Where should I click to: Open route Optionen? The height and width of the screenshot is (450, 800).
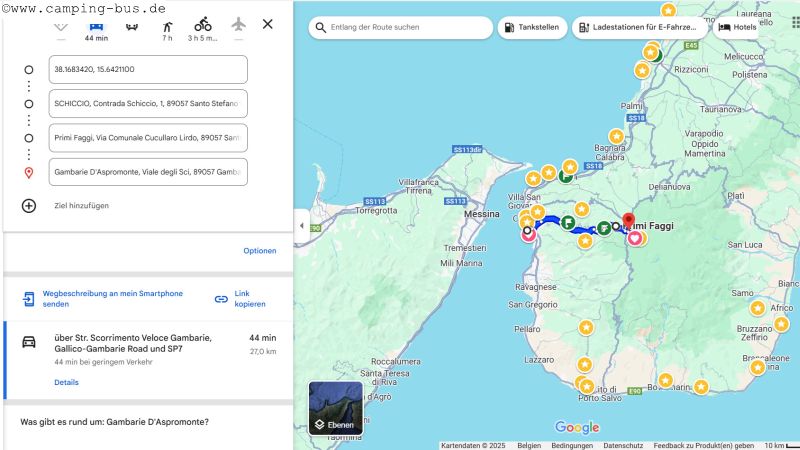tap(260, 251)
